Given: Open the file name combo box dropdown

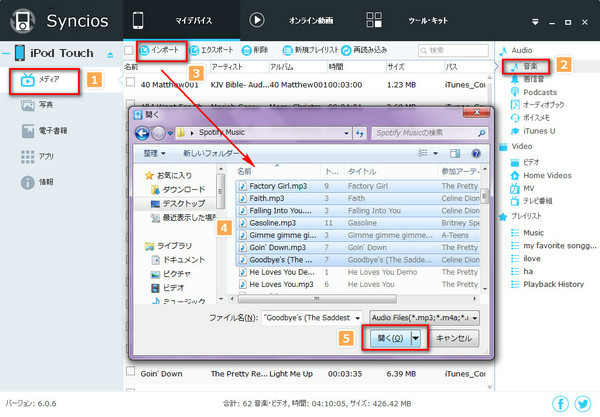Looking at the screenshot, I should tap(357, 318).
